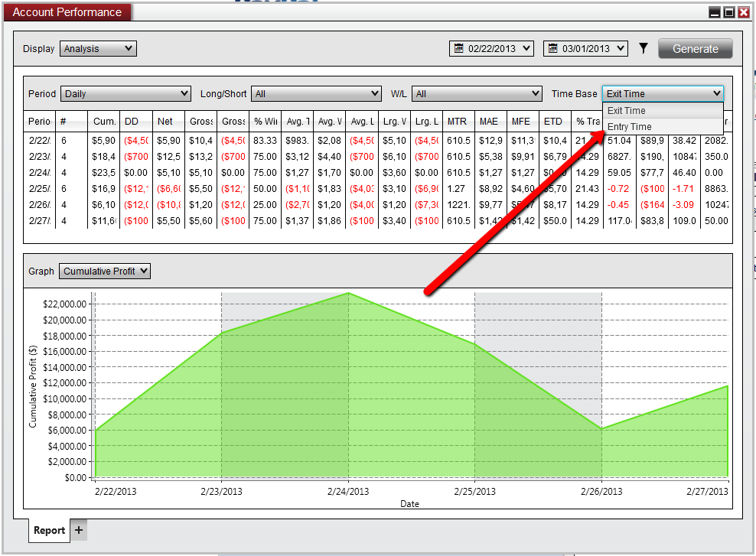Sort by the MTR column header

tap(459, 122)
